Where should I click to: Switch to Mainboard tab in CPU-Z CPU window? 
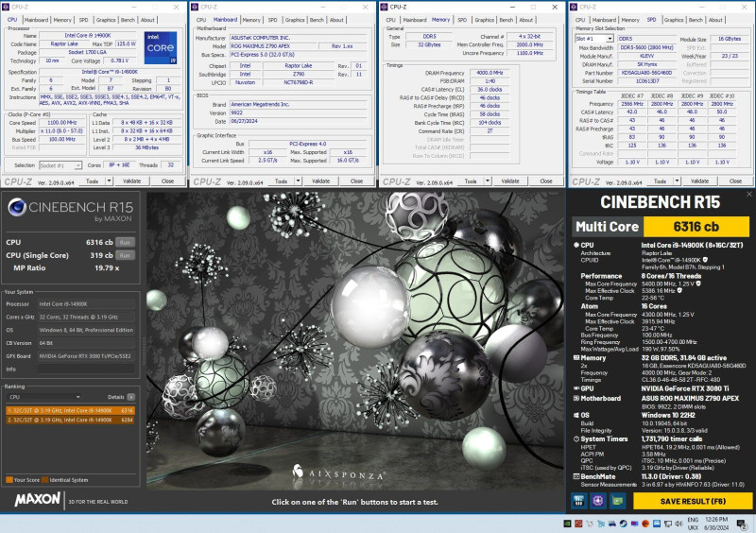(36, 20)
